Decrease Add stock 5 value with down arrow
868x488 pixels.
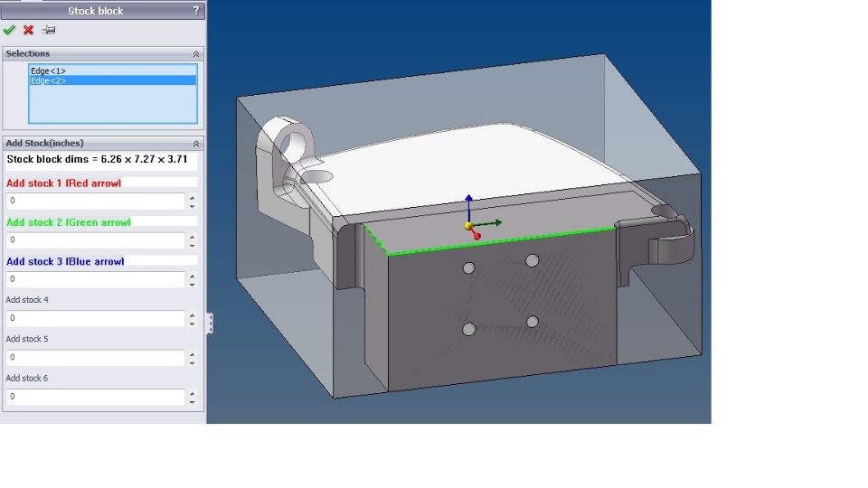[x=192, y=362]
